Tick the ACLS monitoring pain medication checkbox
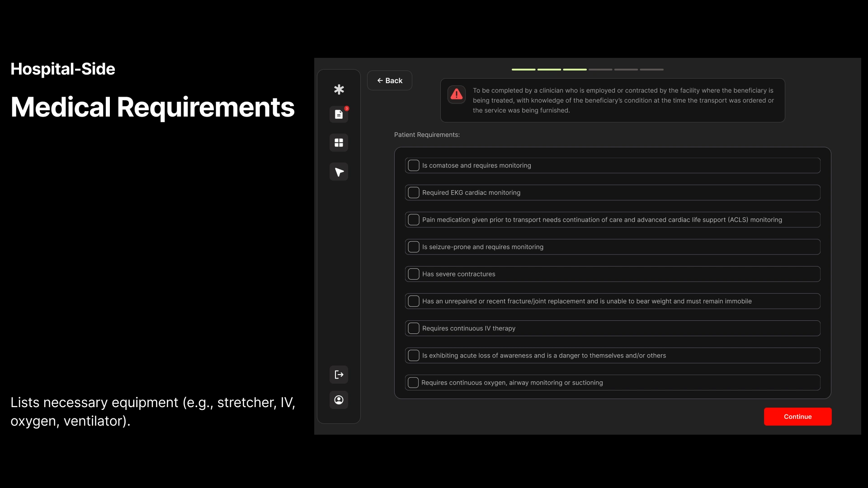Viewport: 868px width, 488px height. [x=413, y=220]
